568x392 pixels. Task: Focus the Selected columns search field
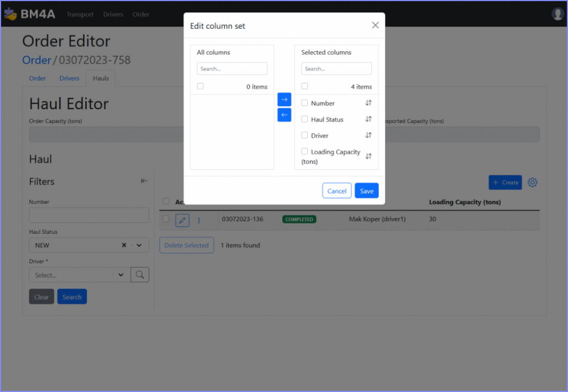337,68
